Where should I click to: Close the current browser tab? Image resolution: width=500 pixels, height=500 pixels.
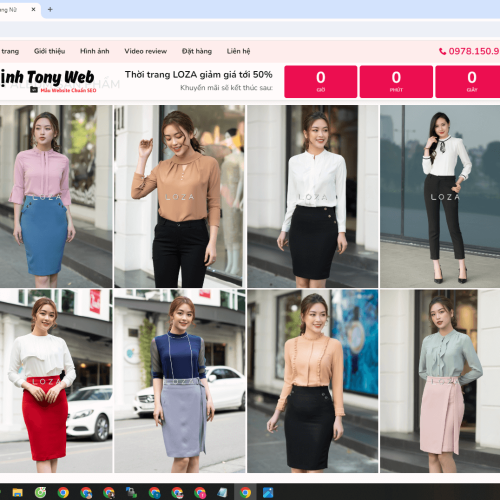click(x=33, y=10)
